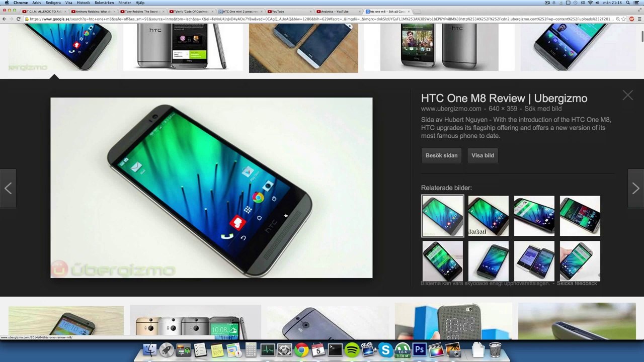
Task: Open the silver HTC front-and-side result thumbnail
Action: pyautogui.click(x=183, y=47)
